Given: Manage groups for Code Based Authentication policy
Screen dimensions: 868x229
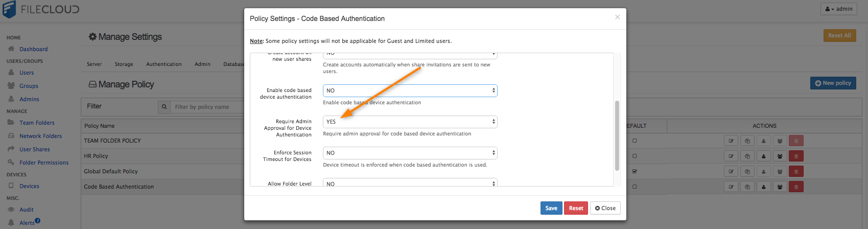Looking at the screenshot, I should (780, 187).
